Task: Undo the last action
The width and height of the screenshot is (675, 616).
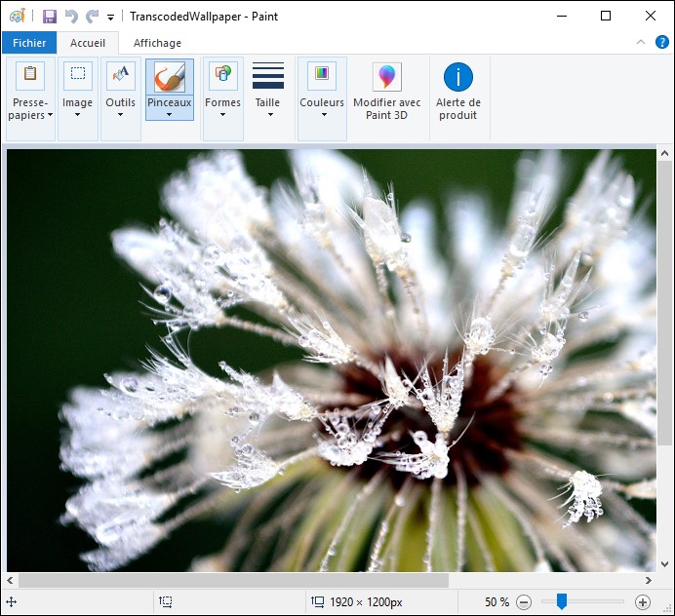Action: [x=71, y=17]
